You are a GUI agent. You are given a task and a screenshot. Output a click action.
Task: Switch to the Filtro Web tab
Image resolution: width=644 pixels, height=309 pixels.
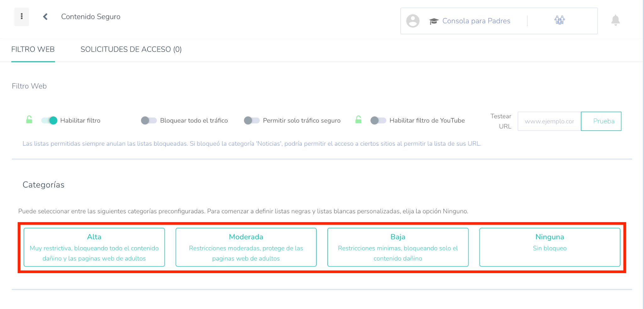(33, 49)
